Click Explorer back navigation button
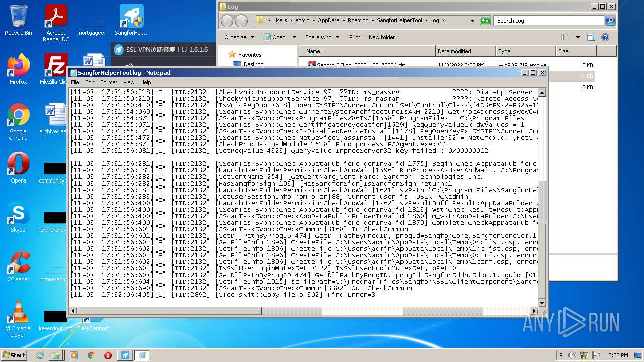 [227, 21]
